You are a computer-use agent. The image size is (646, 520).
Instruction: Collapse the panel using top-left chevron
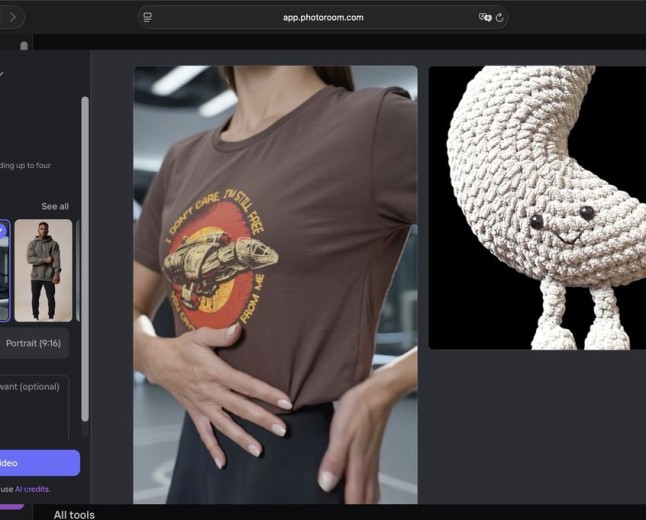2,74
